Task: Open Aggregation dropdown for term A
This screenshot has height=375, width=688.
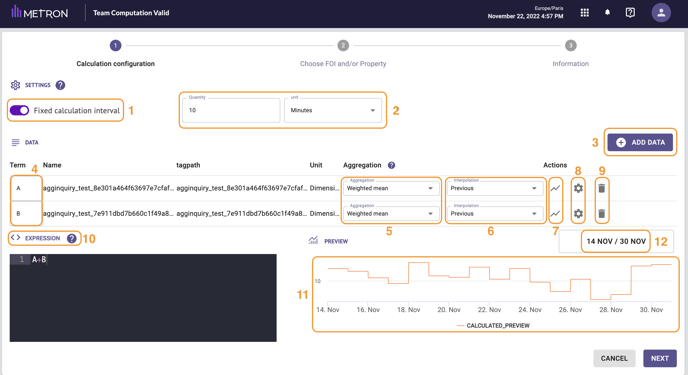Action: (391, 188)
